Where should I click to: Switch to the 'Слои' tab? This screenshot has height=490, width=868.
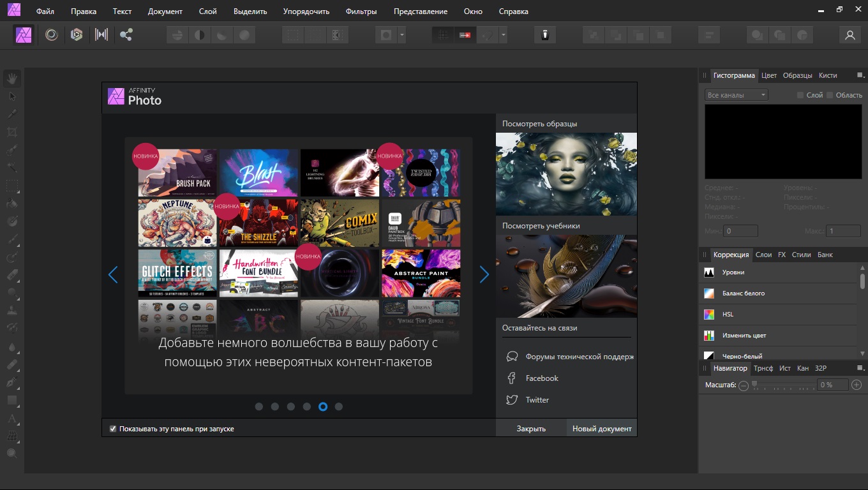click(763, 255)
